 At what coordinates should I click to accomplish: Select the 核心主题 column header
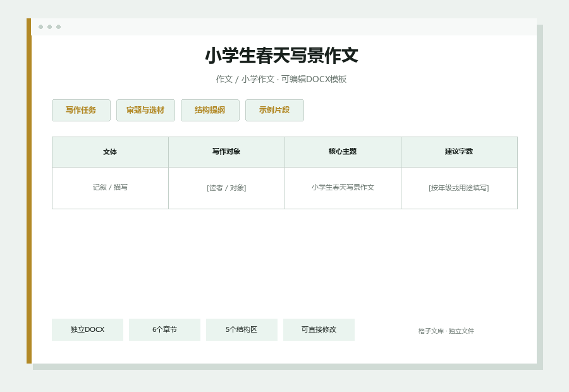tap(343, 152)
